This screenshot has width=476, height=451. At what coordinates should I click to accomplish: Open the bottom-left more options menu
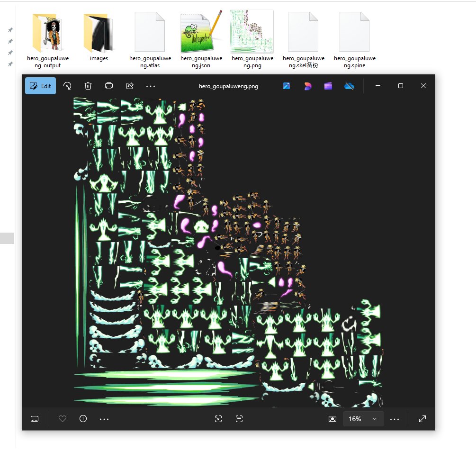[104, 419]
